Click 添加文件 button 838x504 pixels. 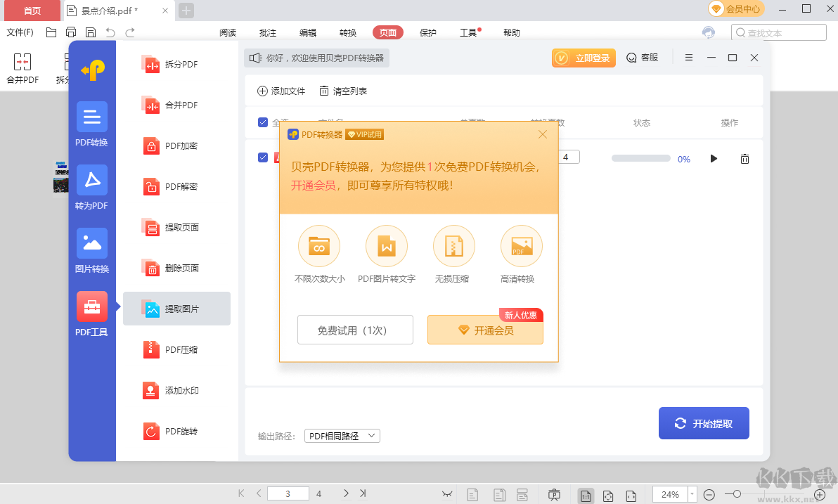pos(281,91)
